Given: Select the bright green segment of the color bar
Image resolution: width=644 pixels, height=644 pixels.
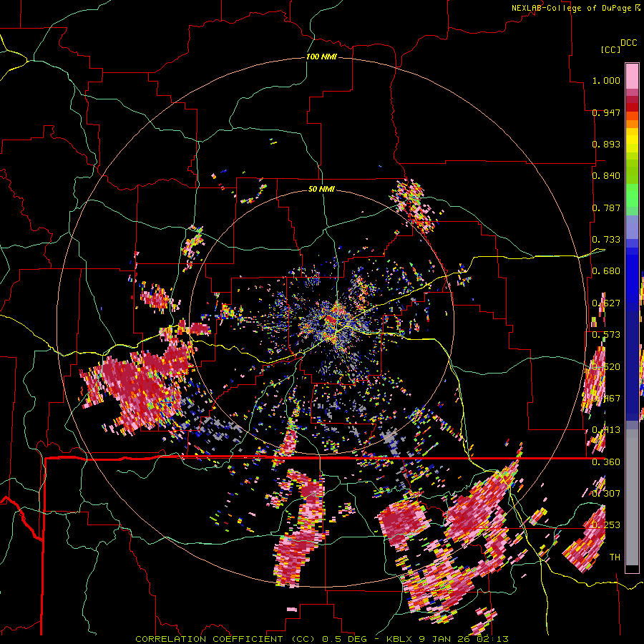Looking at the screenshot, I should [632, 195].
